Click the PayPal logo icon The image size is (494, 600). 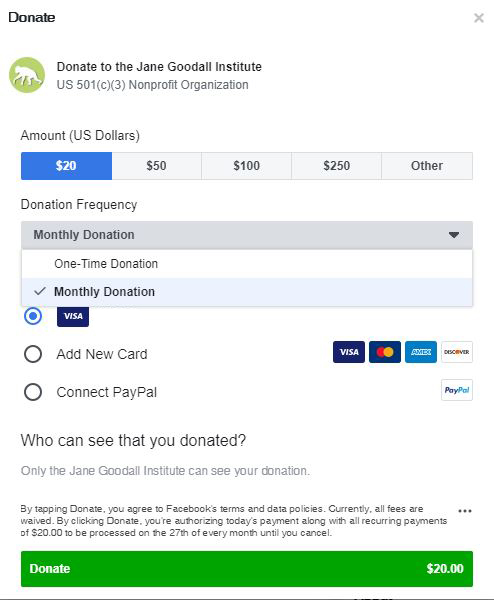tap(457, 390)
